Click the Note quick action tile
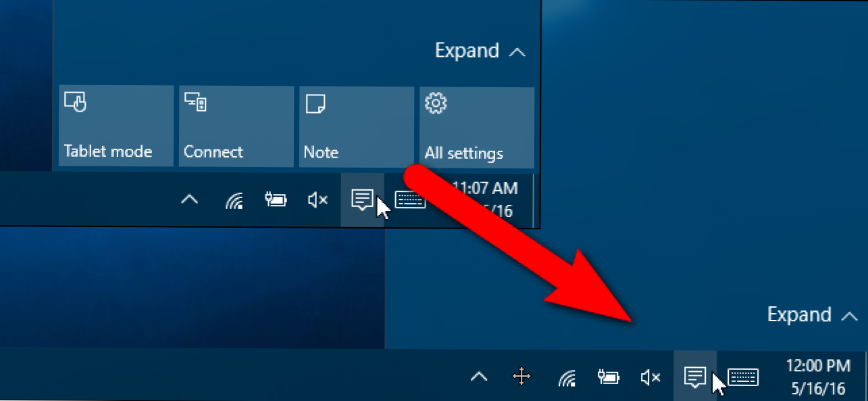 [x=356, y=126]
